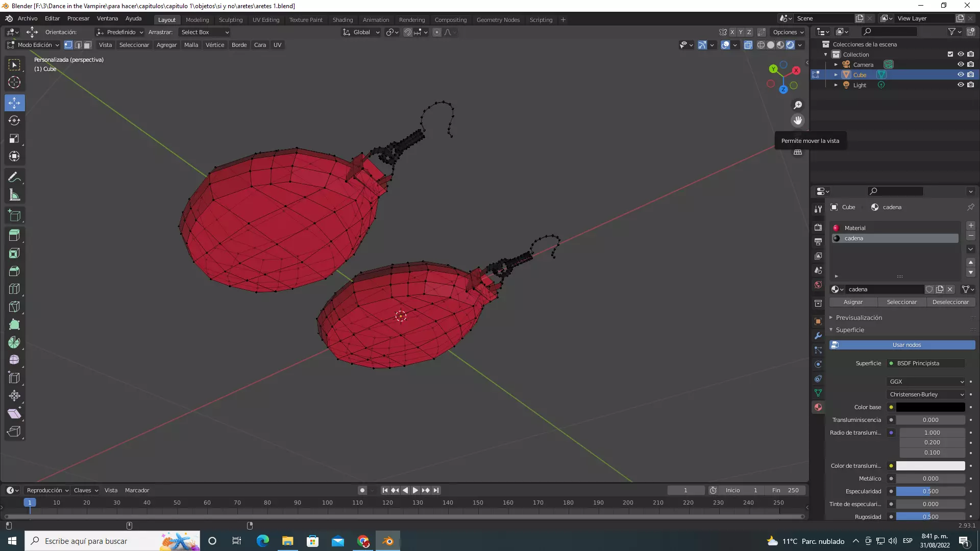Viewport: 980px width, 551px height.
Task: Click the Asignar button
Action: coord(853,302)
